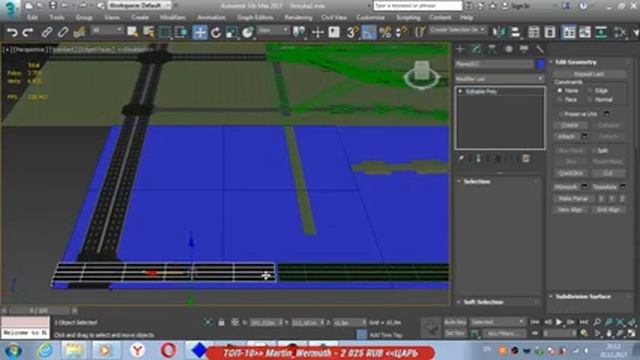Image resolution: width=640 pixels, height=360 pixels.
Task: Open the Modify command panel tab
Action: tap(476, 49)
